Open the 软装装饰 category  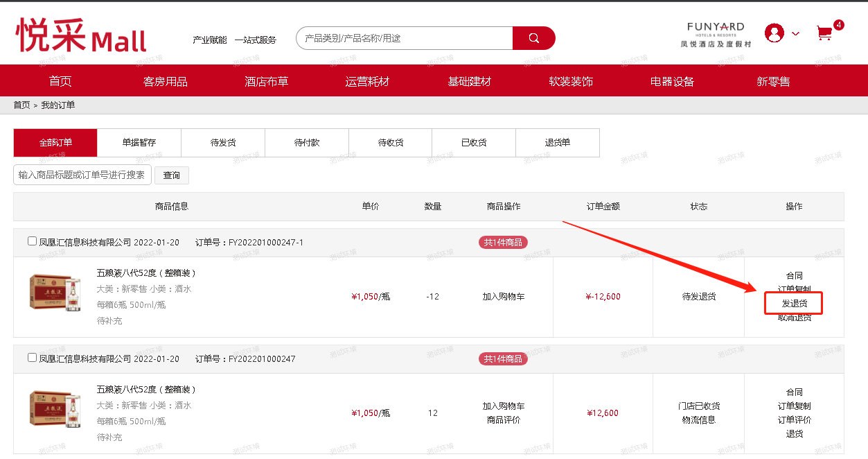(x=571, y=81)
